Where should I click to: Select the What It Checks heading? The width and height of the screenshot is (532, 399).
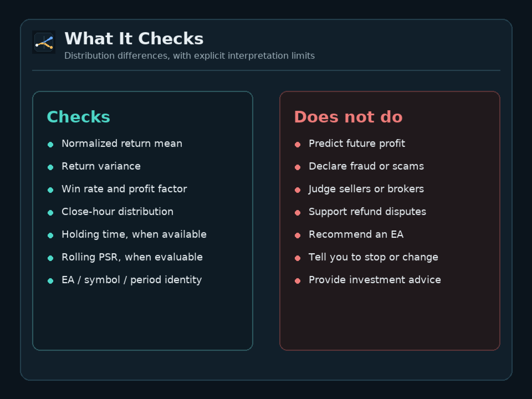pos(134,39)
